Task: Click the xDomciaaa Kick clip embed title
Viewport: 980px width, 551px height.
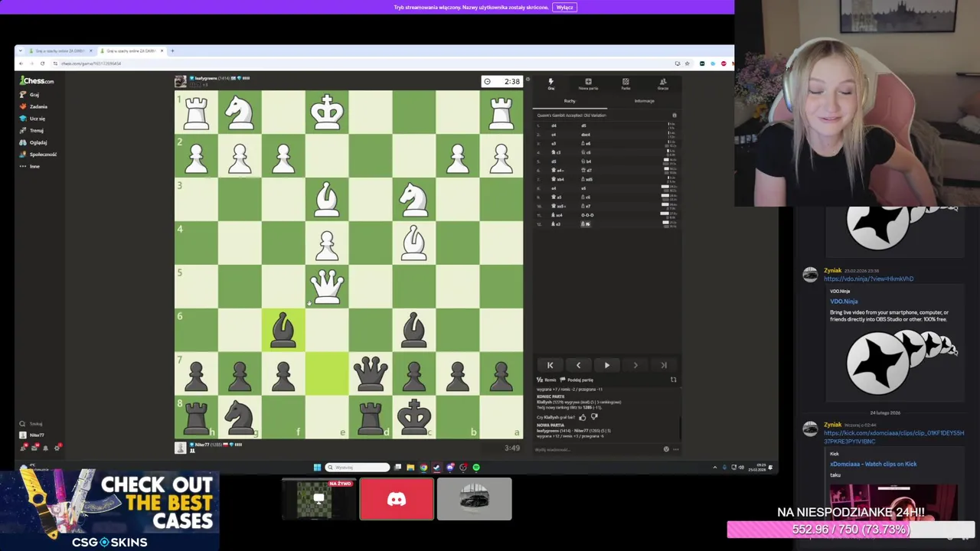Action: pos(873,464)
